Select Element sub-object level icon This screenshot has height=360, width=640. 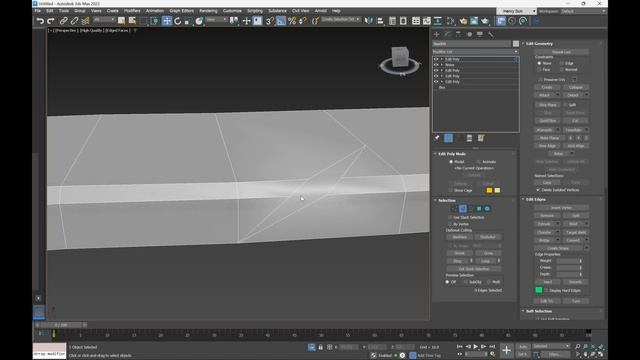[x=487, y=209]
